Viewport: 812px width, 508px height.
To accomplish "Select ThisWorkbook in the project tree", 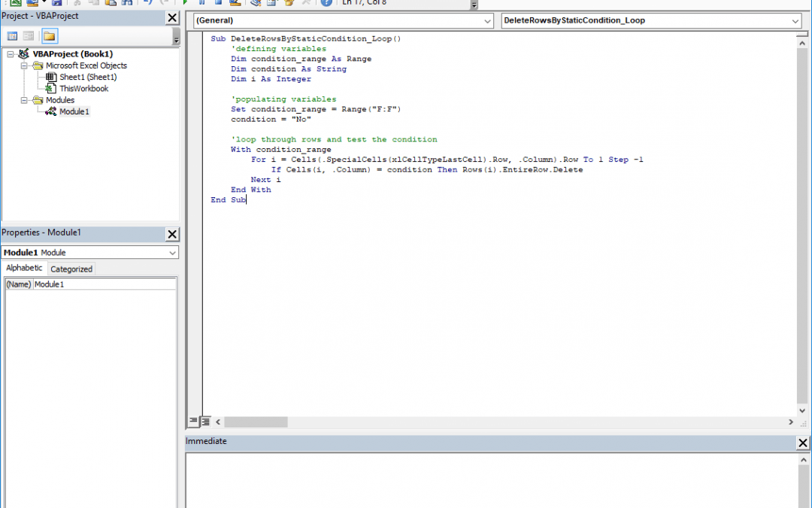I will click(84, 89).
